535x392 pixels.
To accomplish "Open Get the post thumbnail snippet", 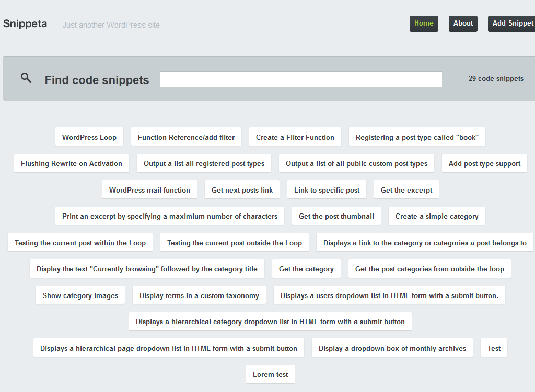I will (336, 216).
